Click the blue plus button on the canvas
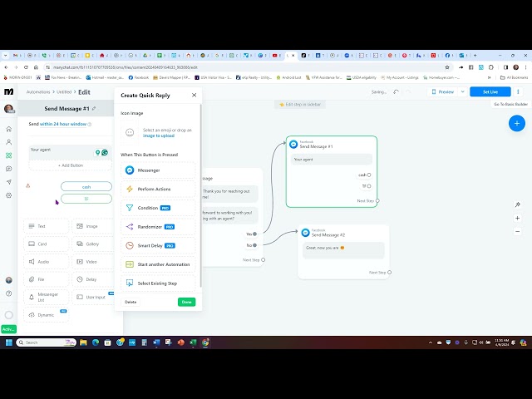The width and height of the screenshot is (532, 399). [517, 123]
